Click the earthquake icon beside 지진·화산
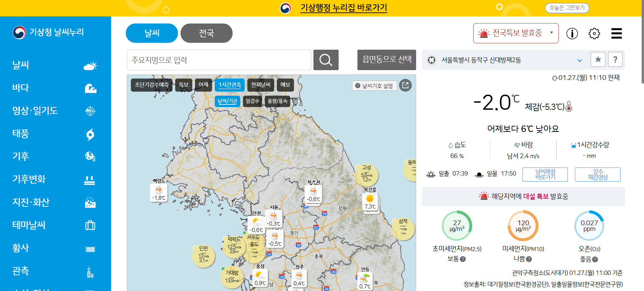 click(x=90, y=202)
